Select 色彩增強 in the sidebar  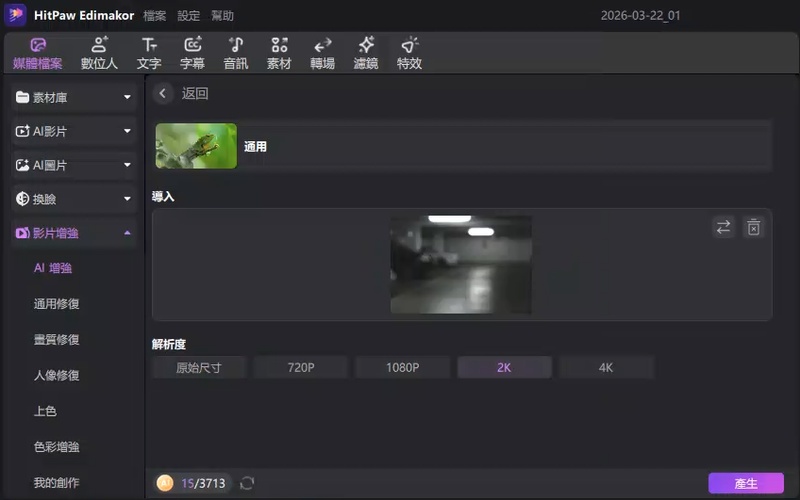coord(56,446)
